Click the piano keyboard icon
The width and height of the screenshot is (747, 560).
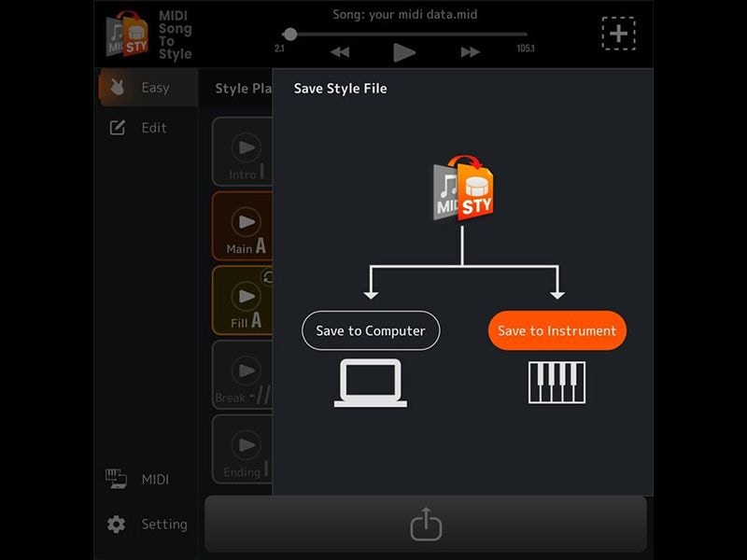(x=557, y=383)
